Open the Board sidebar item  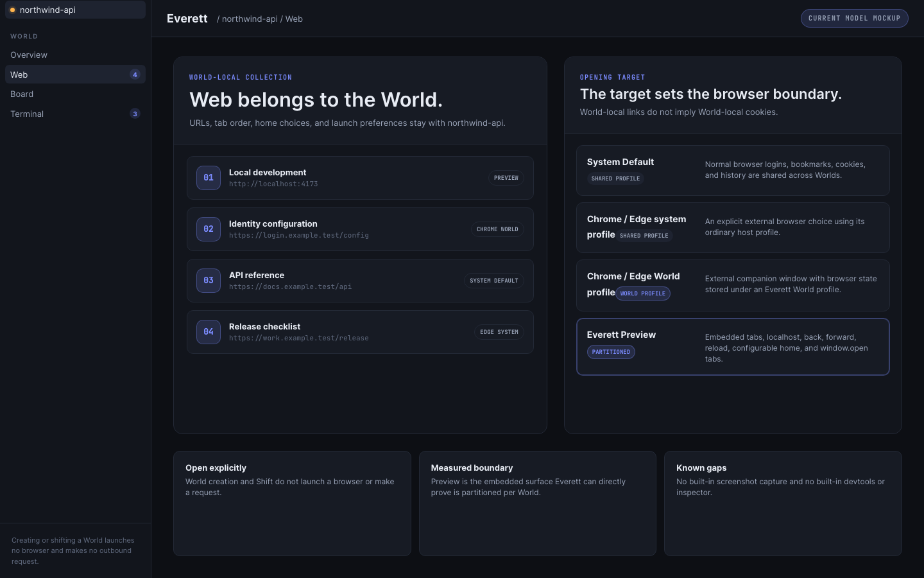coord(75,94)
